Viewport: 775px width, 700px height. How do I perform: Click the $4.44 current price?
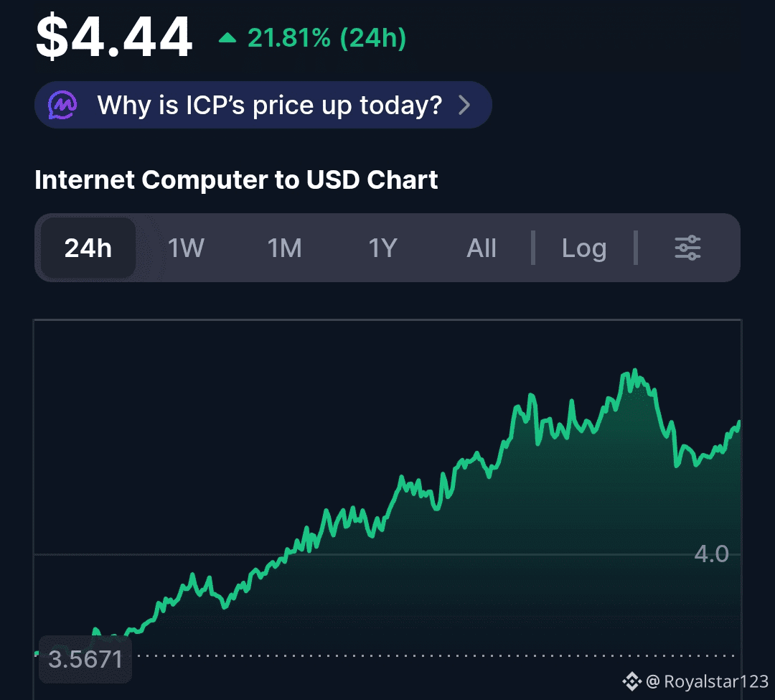pos(115,37)
